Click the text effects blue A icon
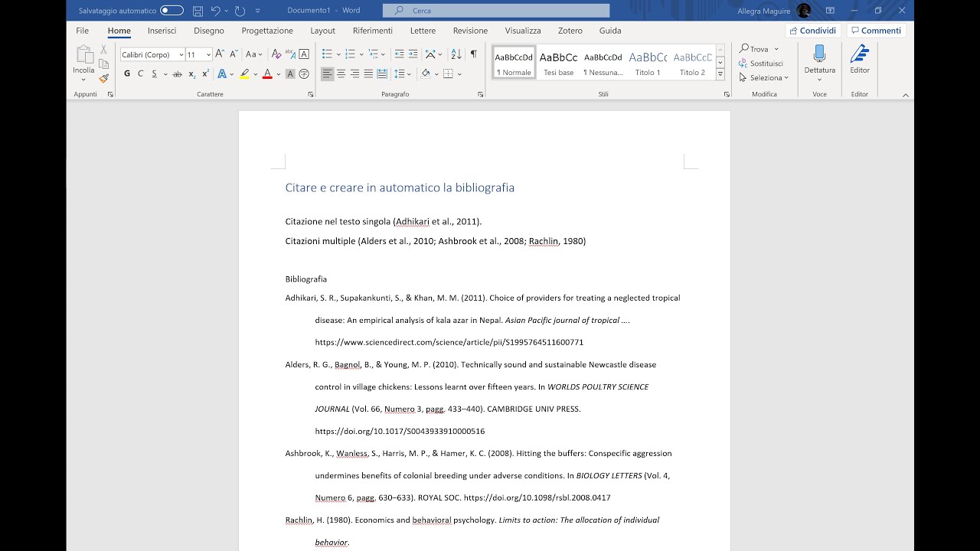The width and height of the screenshot is (980, 551). tap(221, 74)
